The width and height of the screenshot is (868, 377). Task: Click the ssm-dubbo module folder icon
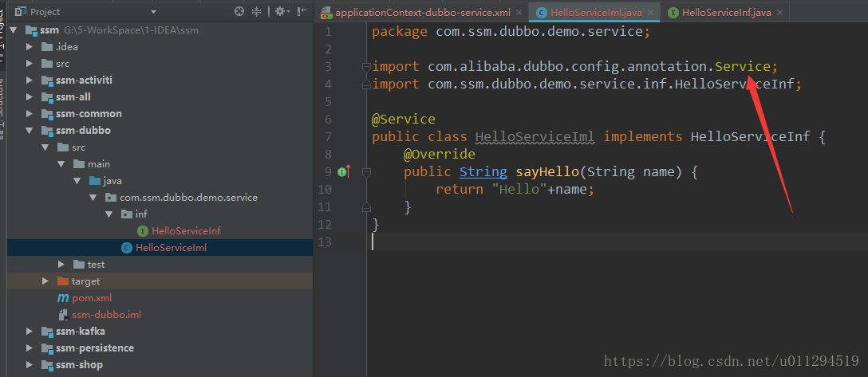point(47,131)
